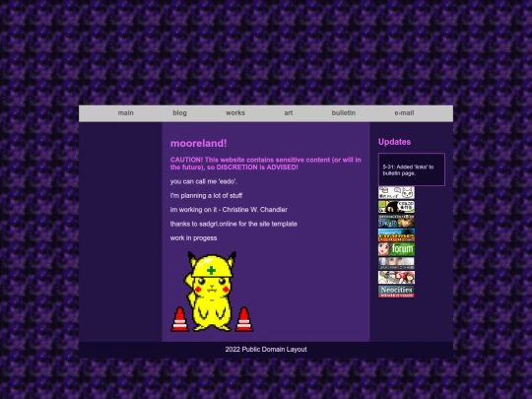The height and width of the screenshot is (399, 532).
Task: Open the main page in the navigation bar
Action: pos(125,113)
